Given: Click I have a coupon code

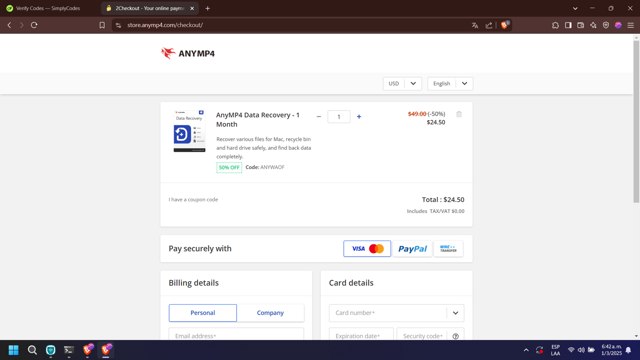Looking at the screenshot, I should click(x=193, y=200).
